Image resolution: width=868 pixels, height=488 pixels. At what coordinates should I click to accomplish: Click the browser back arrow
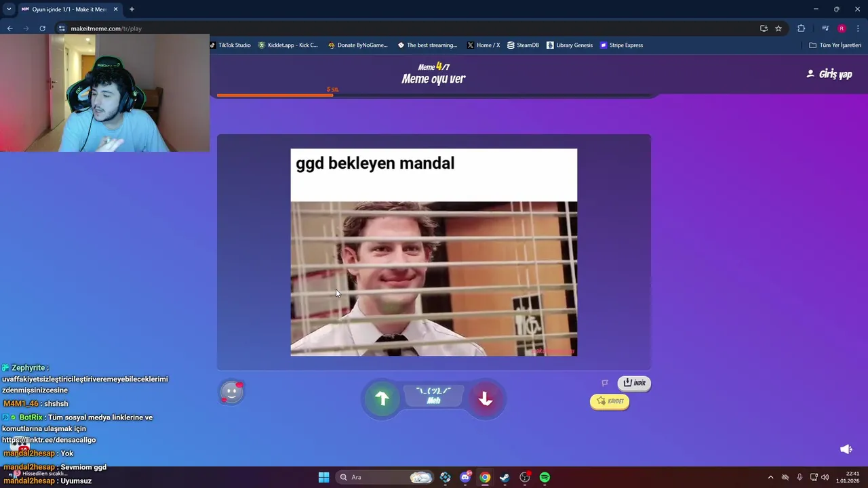click(9, 28)
